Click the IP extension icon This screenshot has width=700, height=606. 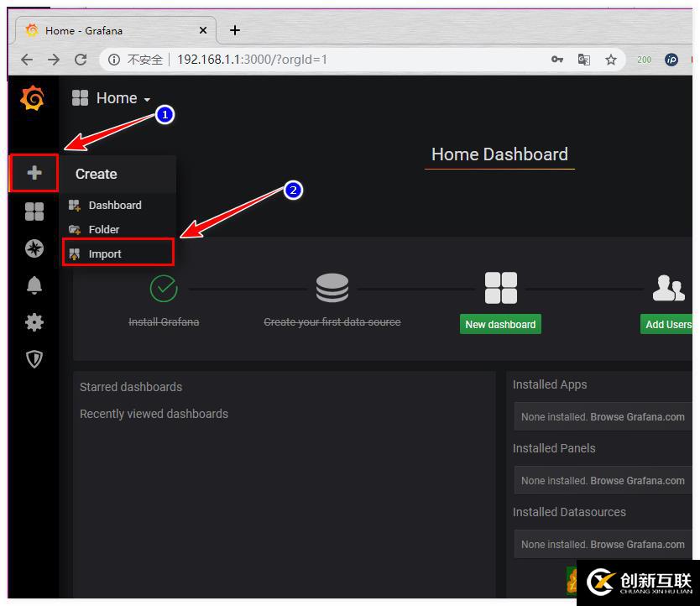671,60
